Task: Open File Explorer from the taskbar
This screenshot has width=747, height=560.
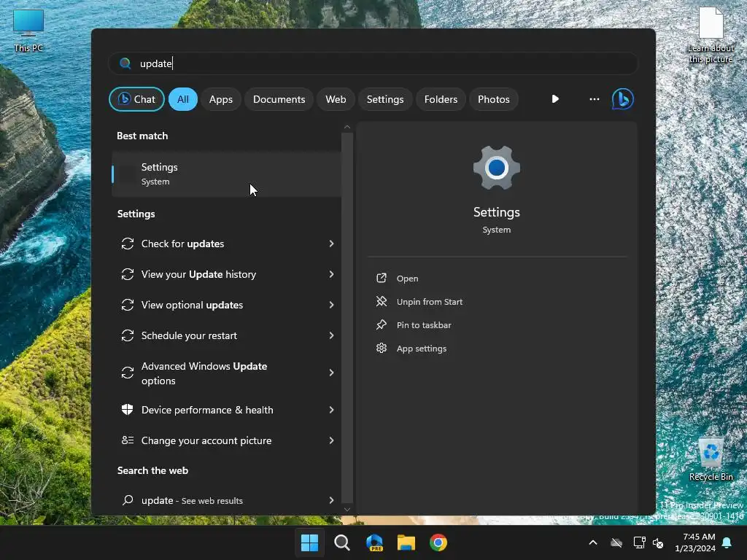Action: (406, 542)
